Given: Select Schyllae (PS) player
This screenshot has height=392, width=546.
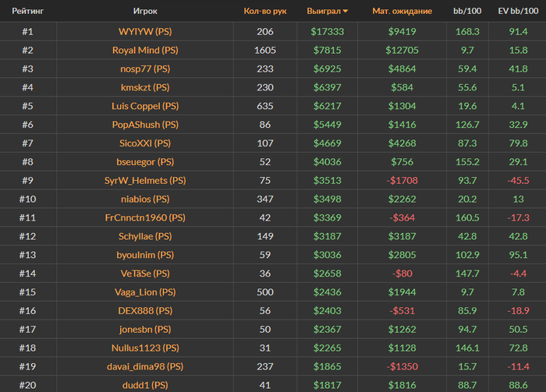Looking at the screenshot, I should (145, 236).
